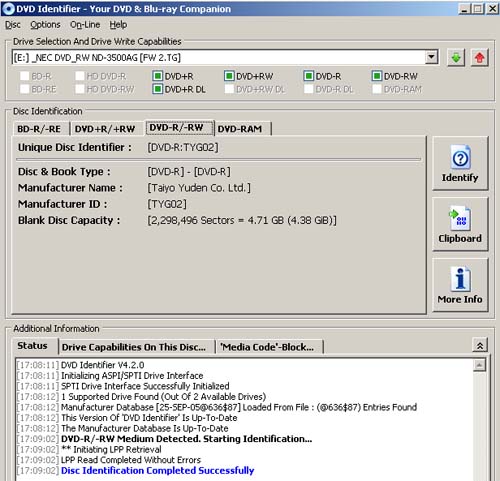Open the Drive Capabilities On This Disc tab

134,347
